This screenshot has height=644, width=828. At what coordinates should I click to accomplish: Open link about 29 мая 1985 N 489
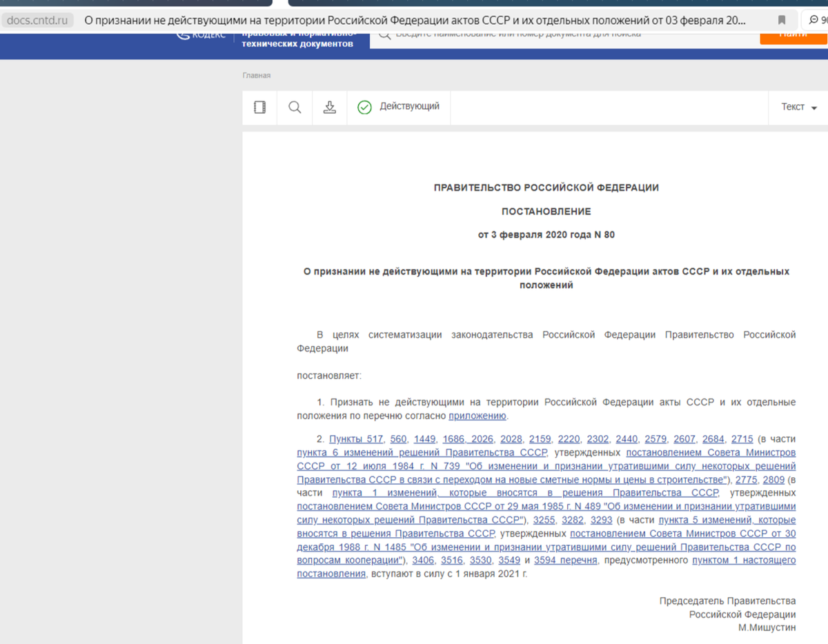pyautogui.click(x=546, y=513)
